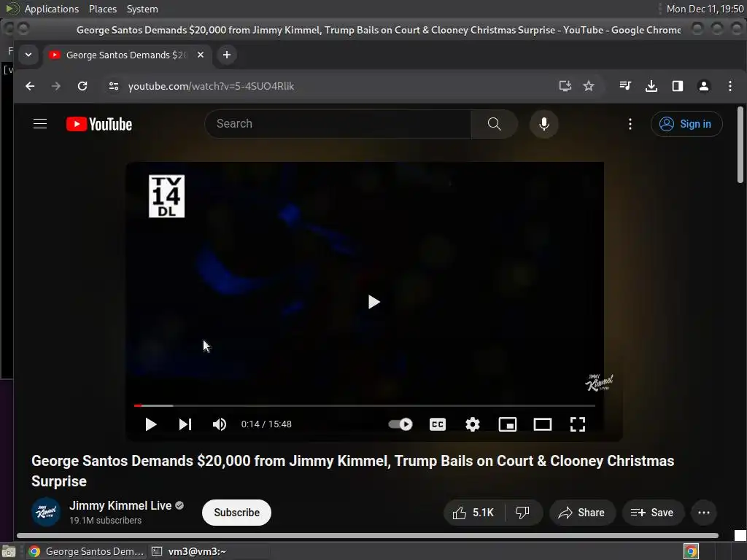Image resolution: width=747 pixels, height=560 pixels.
Task: Save the video to a playlist
Action: (x=652, y=513)
